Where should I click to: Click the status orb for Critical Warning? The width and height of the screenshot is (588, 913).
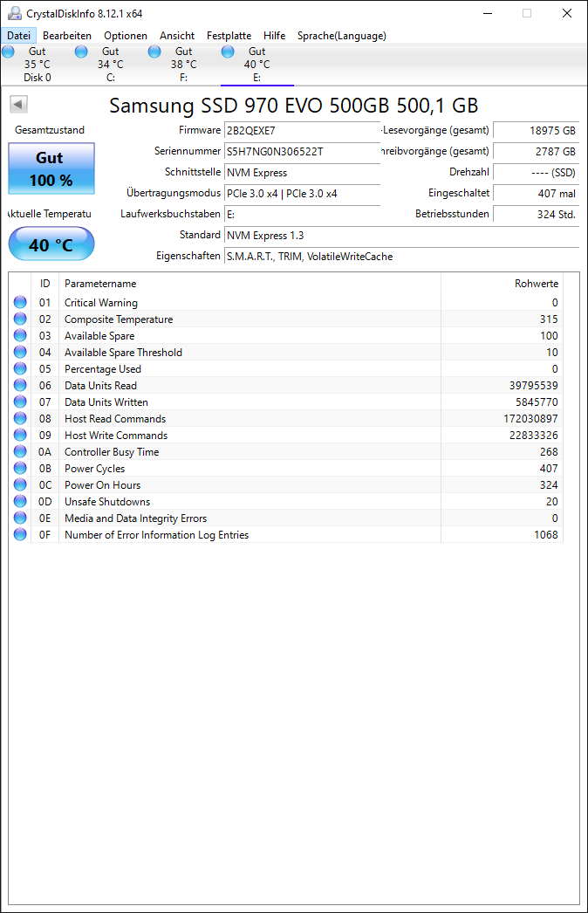(20, 302)
